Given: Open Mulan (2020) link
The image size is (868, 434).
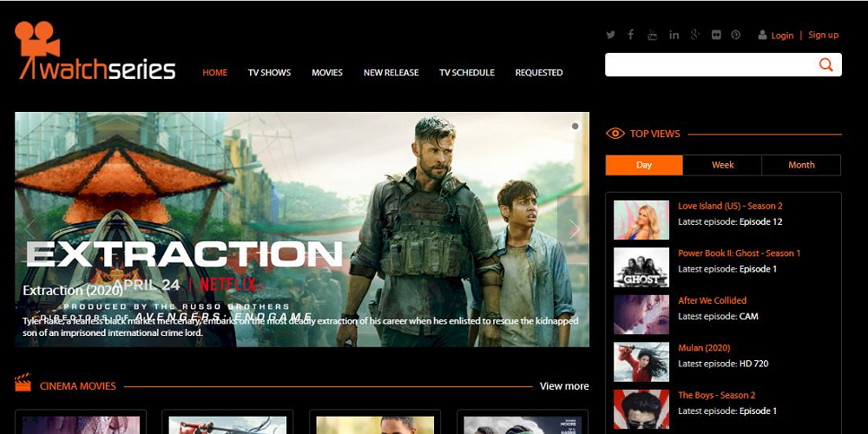Looking at the screenshot, I should pos(704,348).
